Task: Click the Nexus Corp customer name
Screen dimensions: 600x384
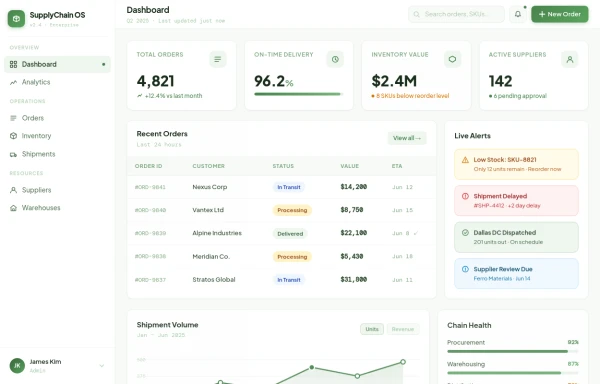Action: tap(210, 187)
